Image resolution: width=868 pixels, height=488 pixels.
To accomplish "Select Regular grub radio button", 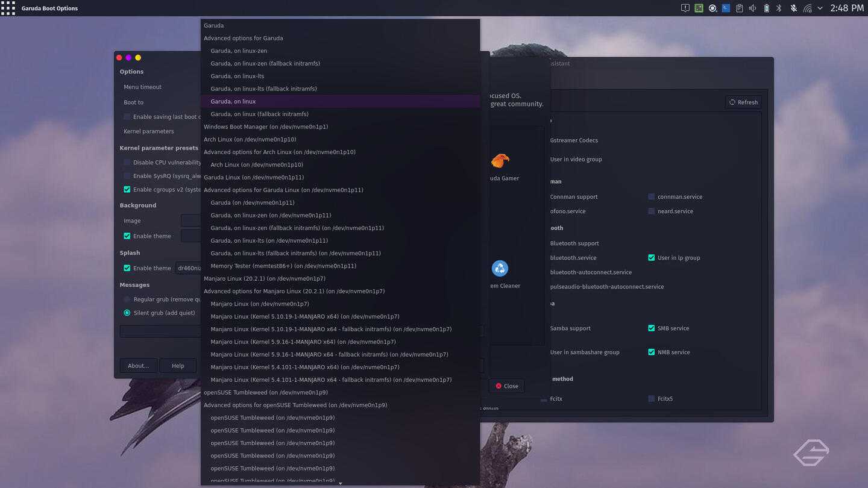I will tap(127, 299).
